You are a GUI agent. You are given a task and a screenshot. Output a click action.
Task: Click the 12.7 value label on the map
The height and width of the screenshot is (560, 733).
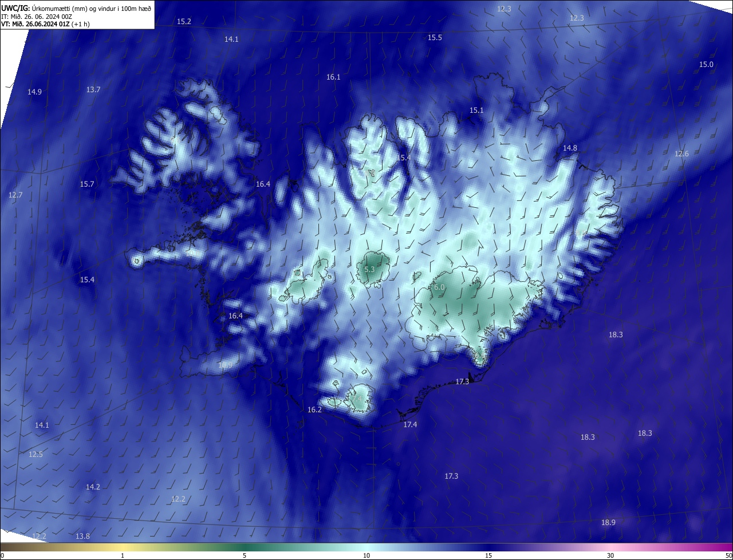coord(15,195)
